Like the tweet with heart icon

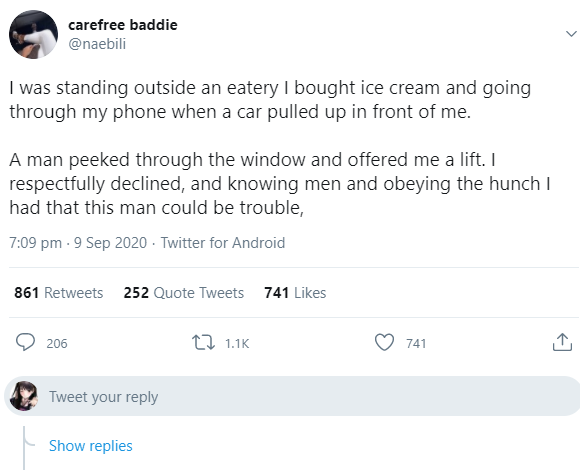[x=384, y=342]
